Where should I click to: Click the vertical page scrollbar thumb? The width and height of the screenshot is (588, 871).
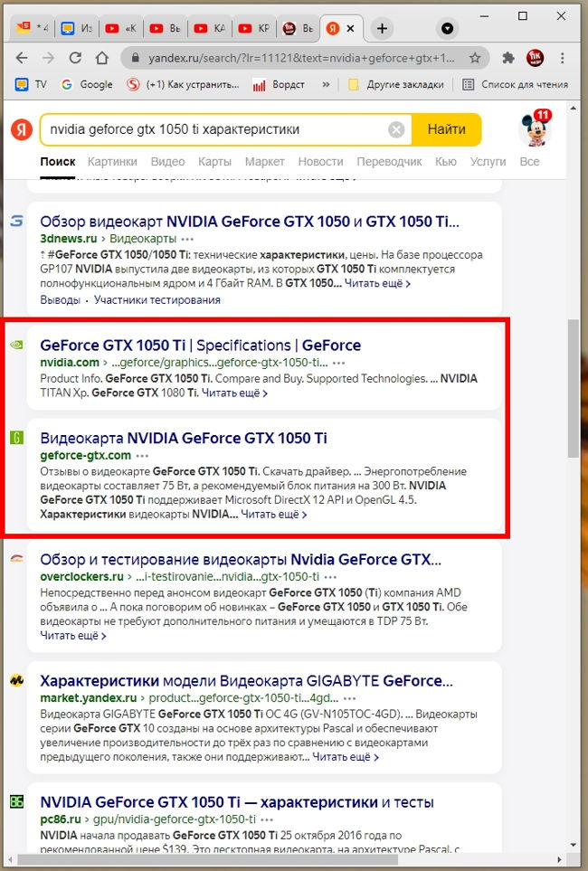573,388
